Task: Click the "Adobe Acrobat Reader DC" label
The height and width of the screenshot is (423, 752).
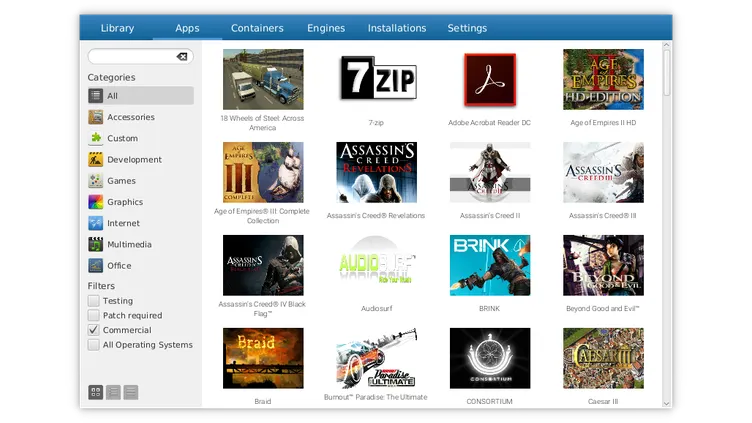Action: (x=489, y=123)
